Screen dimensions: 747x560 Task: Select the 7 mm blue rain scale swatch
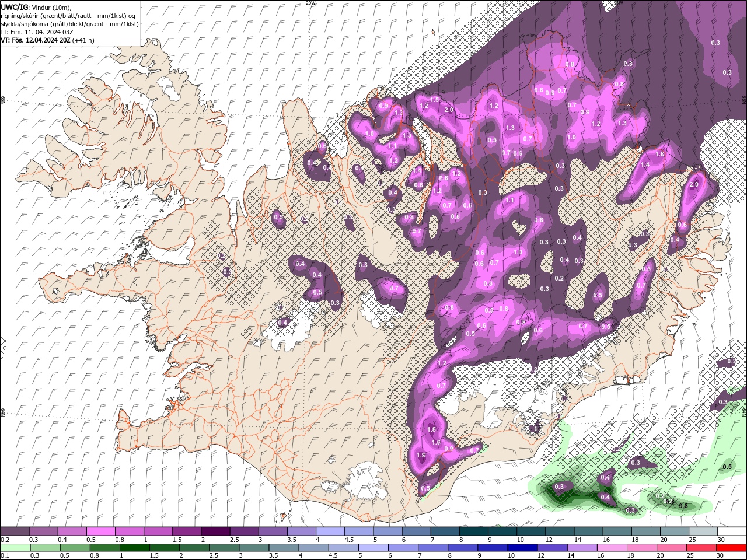[x=433, y=548]
